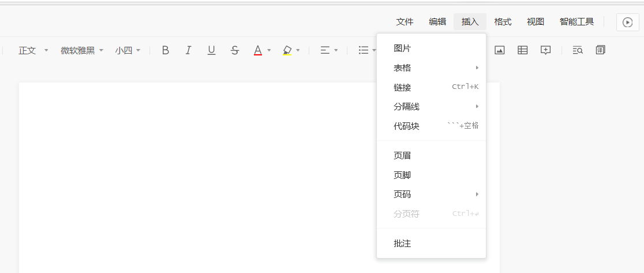Open the 视图 menu
This screenshot has height=273, width=644.
(x=536, y=22)
